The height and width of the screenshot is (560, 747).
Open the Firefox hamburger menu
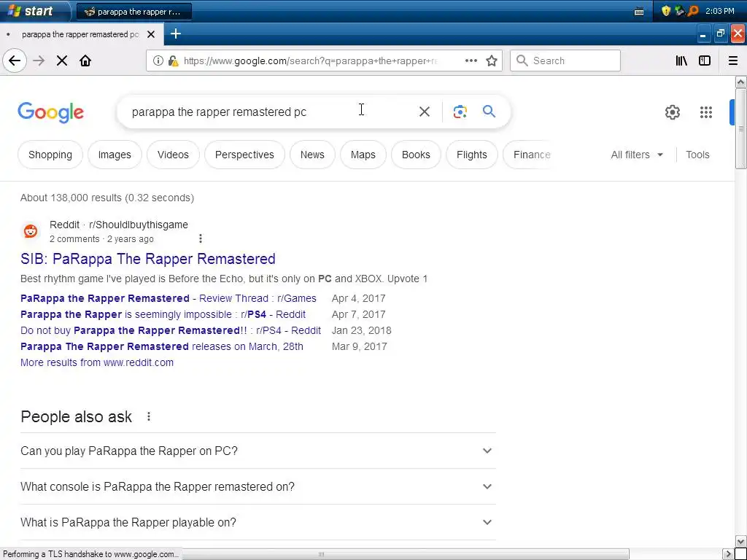click(x=733, y=61)
